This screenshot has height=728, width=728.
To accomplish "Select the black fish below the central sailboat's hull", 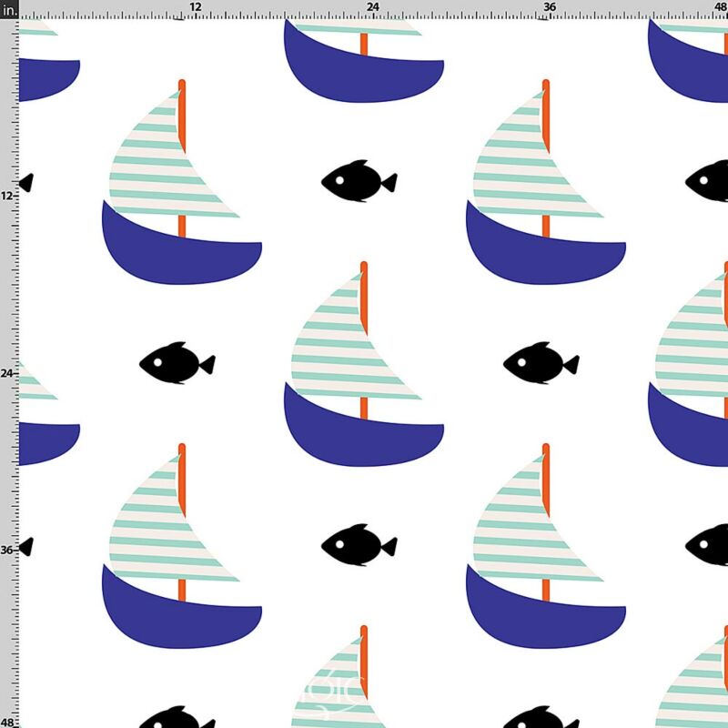I will coord(359,544).
